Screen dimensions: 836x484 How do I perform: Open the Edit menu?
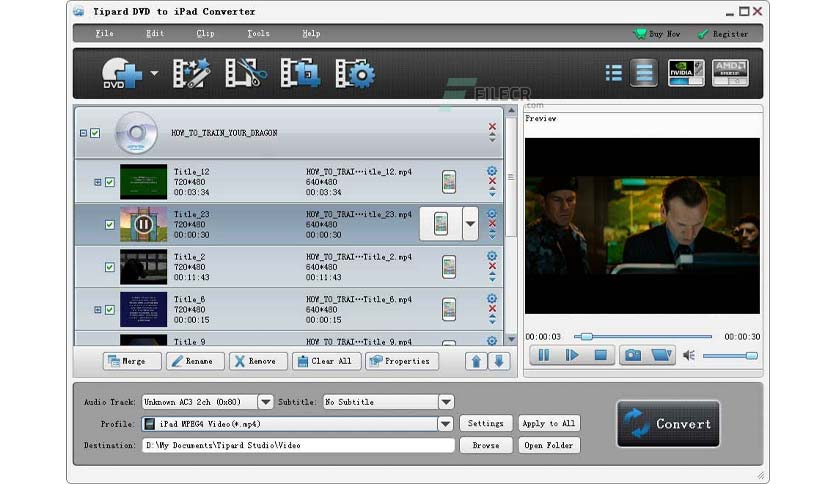[155, 33]
